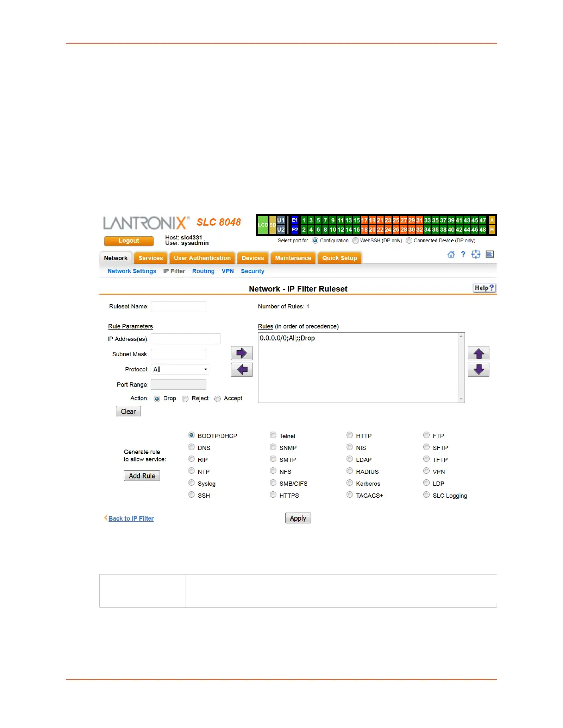The width and height of the screenshot is (563, 728).
Task: Select the U2 USB port
Action: [x=281, y=229]
